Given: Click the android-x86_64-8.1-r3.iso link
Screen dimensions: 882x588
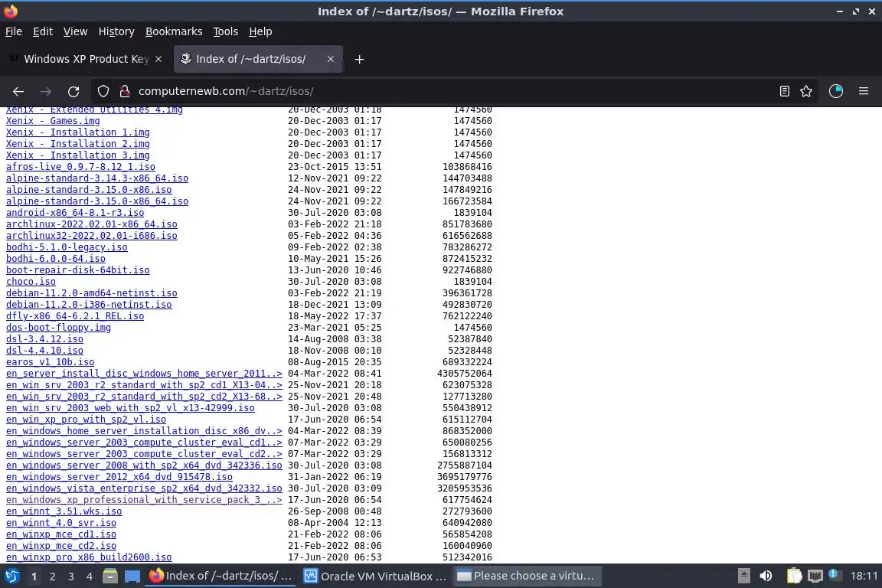Looking at the screenshot, I should coord(75,213).
